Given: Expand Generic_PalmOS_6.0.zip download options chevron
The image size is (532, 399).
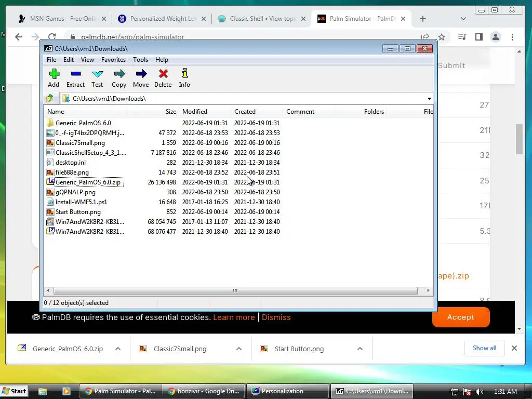Looking at the screenshot, I should [118, 349].
